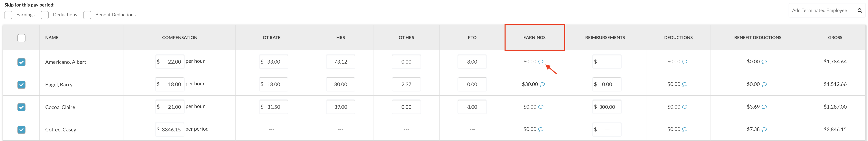Edit the PTO field for Americano, Albert

(x=472, y=62)
